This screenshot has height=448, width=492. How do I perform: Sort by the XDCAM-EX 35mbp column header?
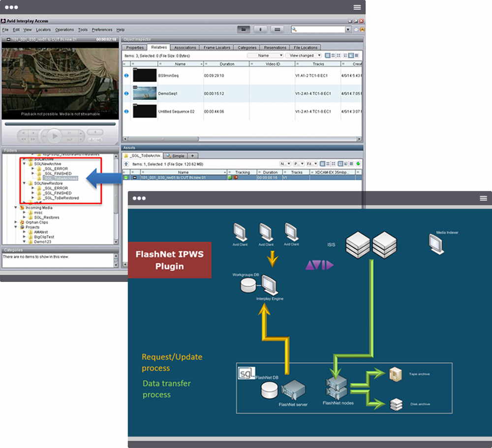tap(333, 172)
